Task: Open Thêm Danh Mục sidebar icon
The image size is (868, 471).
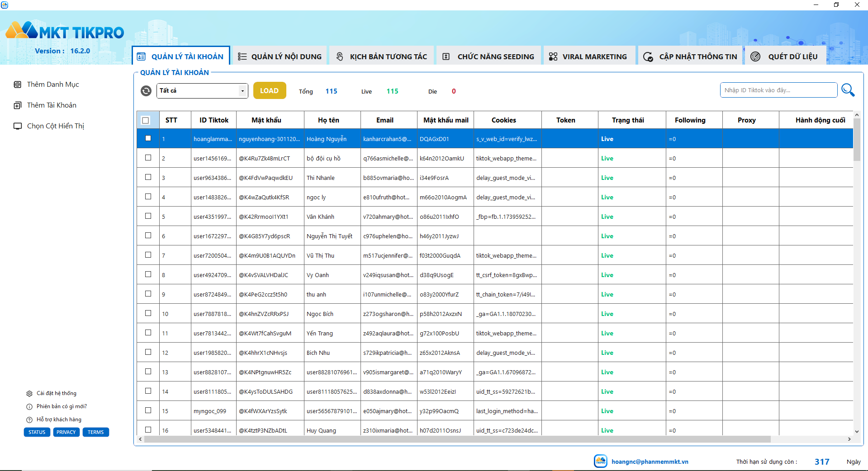Action: [x=18, y=85]
